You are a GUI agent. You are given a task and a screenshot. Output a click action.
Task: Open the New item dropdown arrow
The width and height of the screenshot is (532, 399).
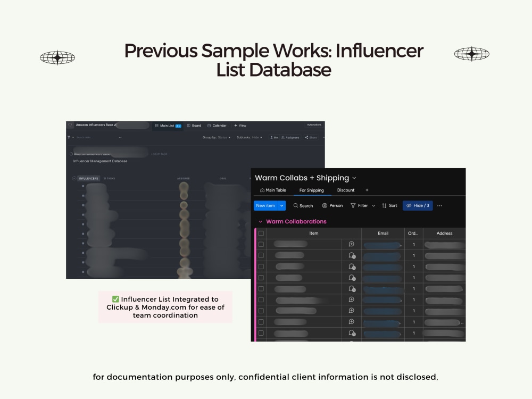[281, 205]
